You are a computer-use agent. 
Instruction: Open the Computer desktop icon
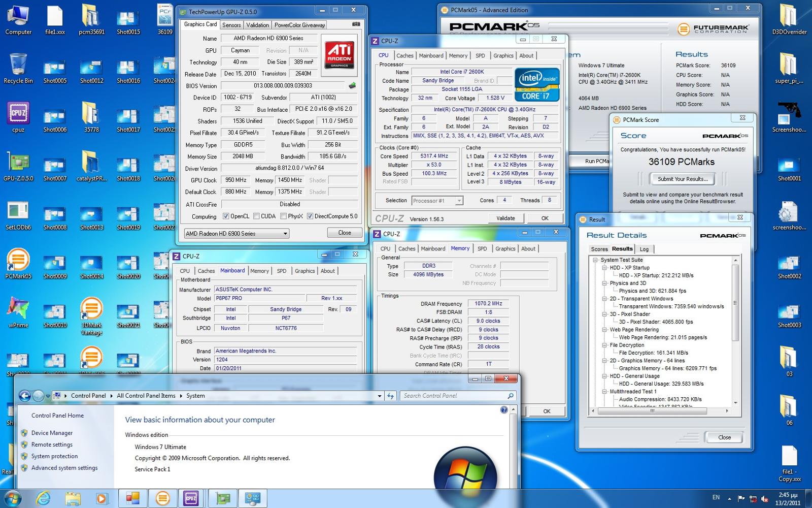point(18,19)
